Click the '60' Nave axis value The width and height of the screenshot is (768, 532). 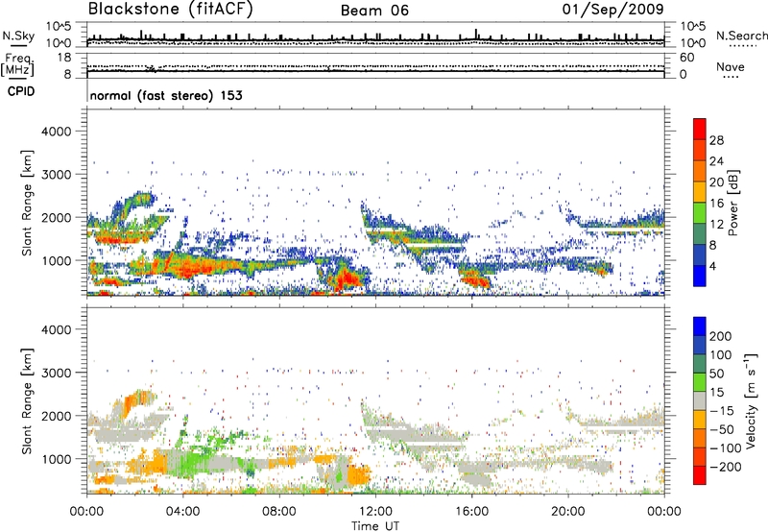[x=686, y=58]
